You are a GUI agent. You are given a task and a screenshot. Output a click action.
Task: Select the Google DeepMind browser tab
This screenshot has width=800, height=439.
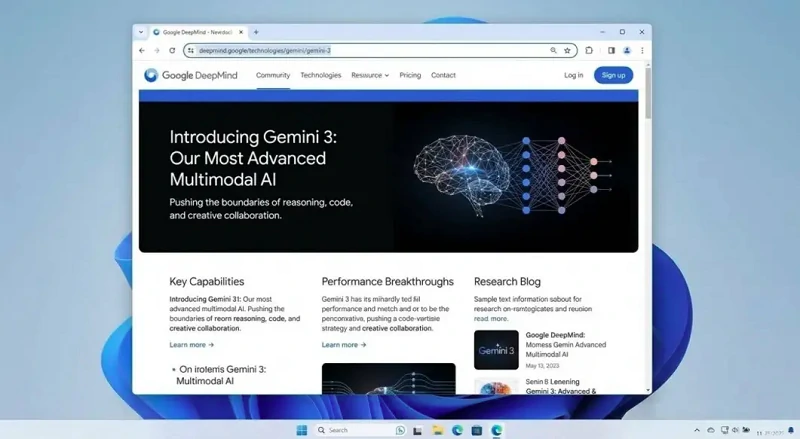198,32
